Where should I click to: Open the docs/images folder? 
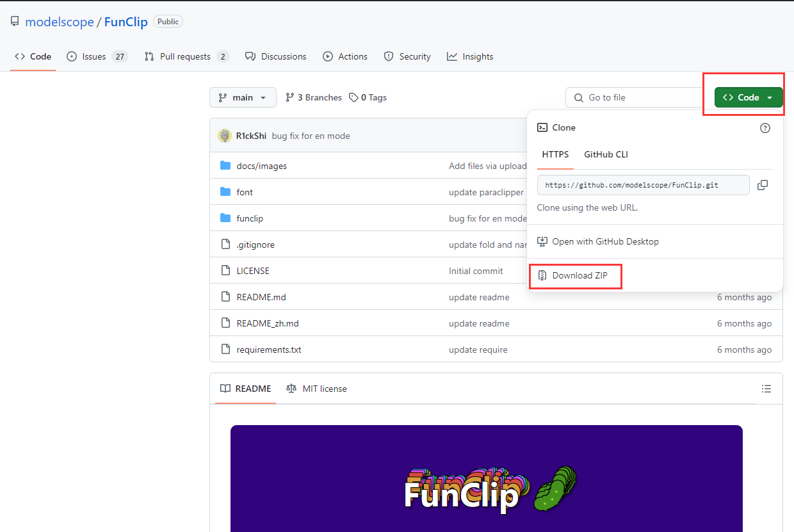coord(261,166)
